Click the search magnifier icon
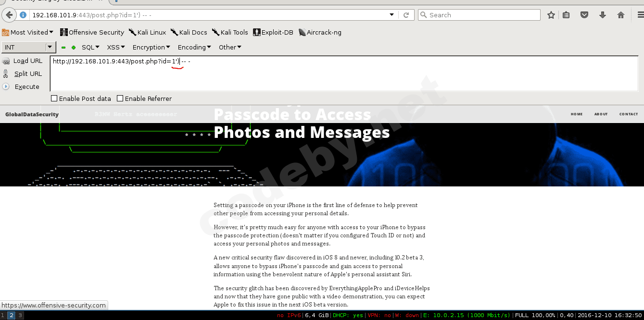The image size is (644, 320). tap(424, 15)
